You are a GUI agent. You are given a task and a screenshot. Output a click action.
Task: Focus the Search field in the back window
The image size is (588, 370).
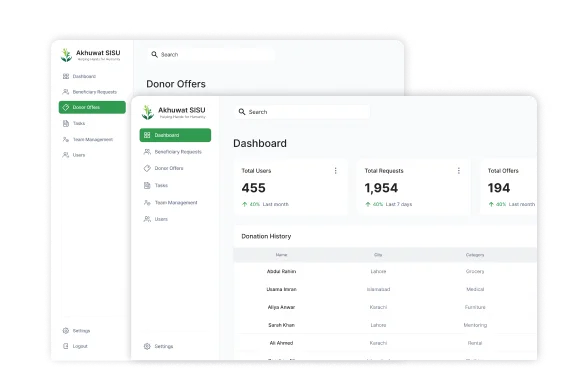211,54
